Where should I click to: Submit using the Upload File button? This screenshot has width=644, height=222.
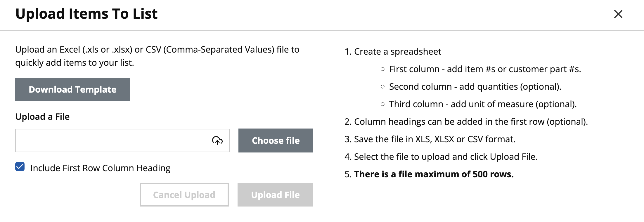[x=275, y=195]
